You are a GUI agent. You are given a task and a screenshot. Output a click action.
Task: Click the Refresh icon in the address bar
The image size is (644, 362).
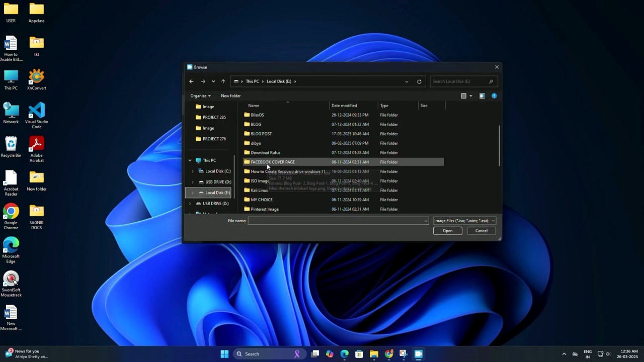pyautogui.click(x=419, y=81)
